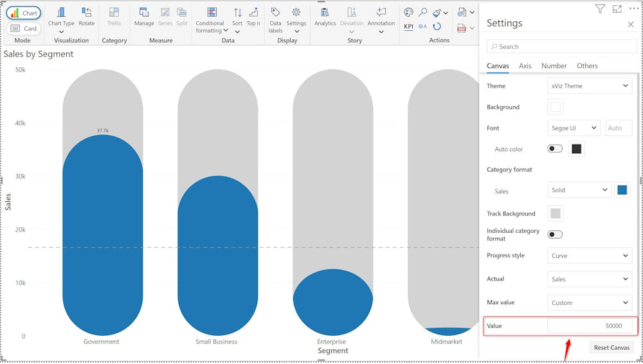Expand the Theme dropdown
643x364 pixels.
[x=590, y=86]
